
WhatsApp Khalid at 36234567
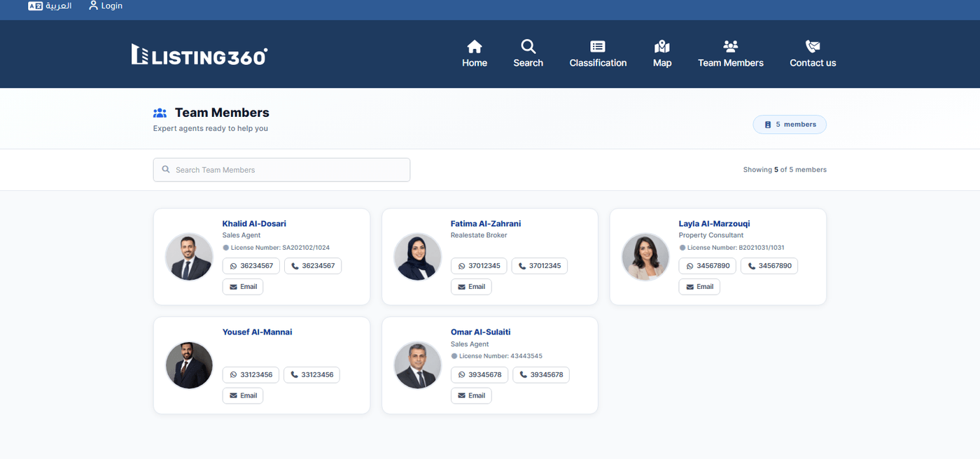(251, 266)
